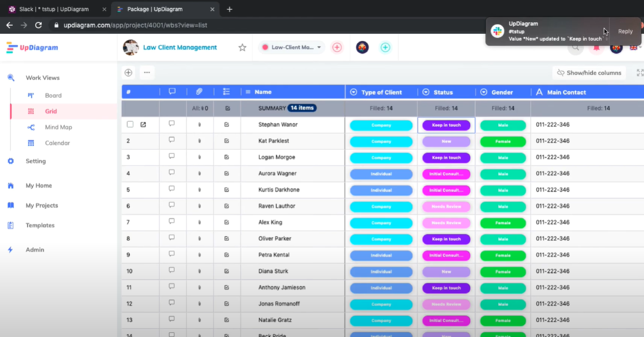Click the Show/hide columns button

pyautogui.click(x=589, y=73)
